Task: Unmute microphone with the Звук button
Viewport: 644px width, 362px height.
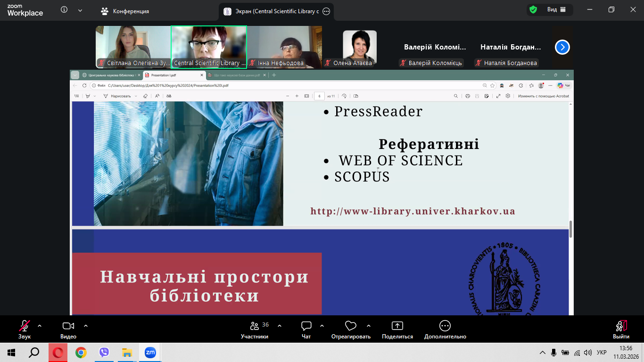Action: [x=24, y=326]
